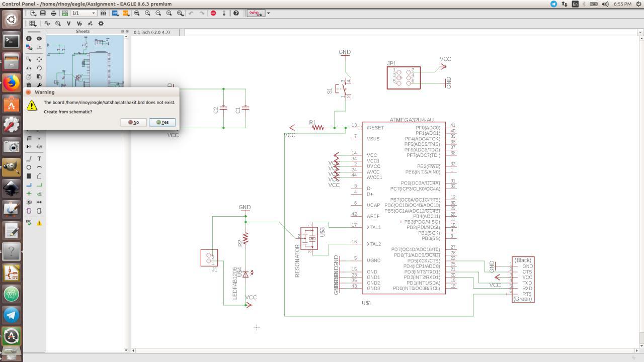Click the SCH/BRD switch icon

[x=115, y=13]
